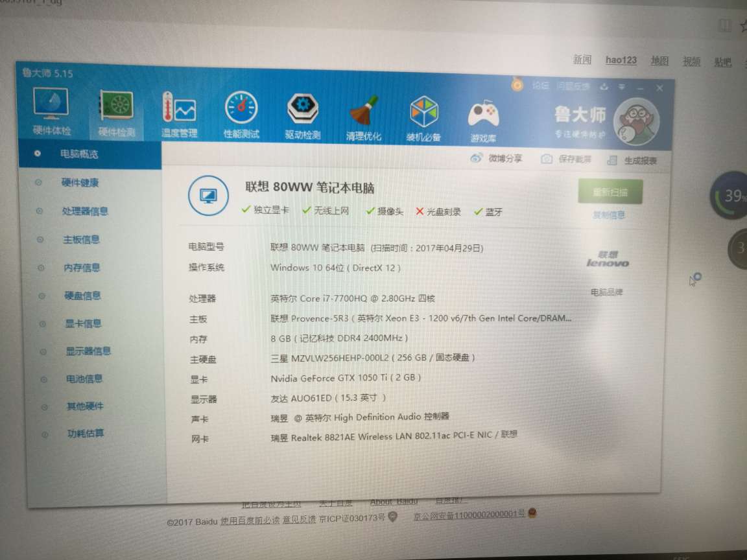Click the 联想 80WW 笔记本电脑 title heading
747x560 pixels.
point(310,187)
